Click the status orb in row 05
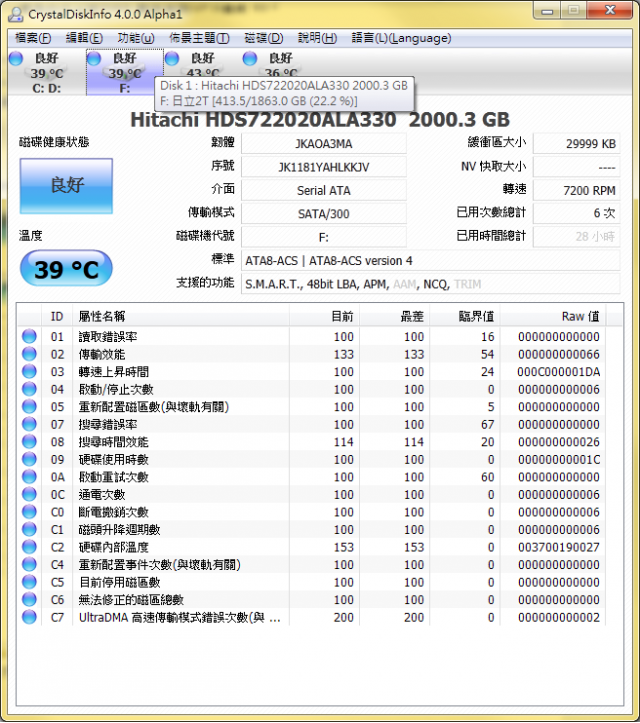640x723 pixels. [x=29, y=406]
